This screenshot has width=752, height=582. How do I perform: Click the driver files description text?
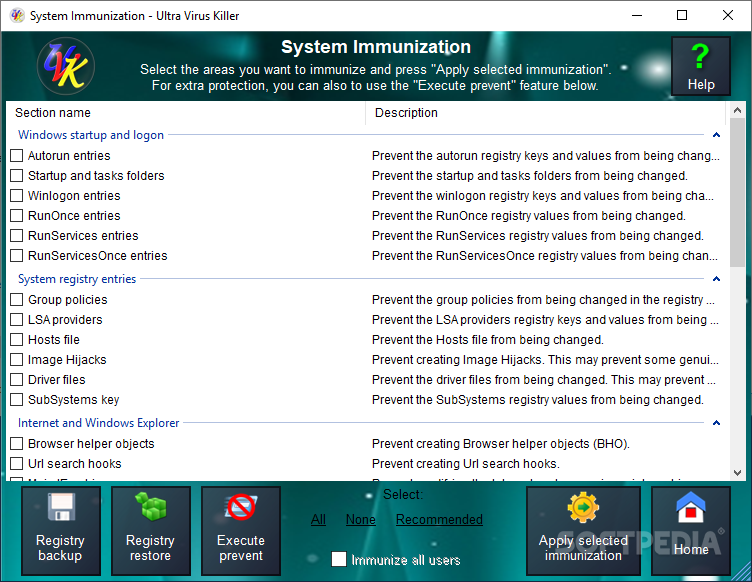[544, 380]
